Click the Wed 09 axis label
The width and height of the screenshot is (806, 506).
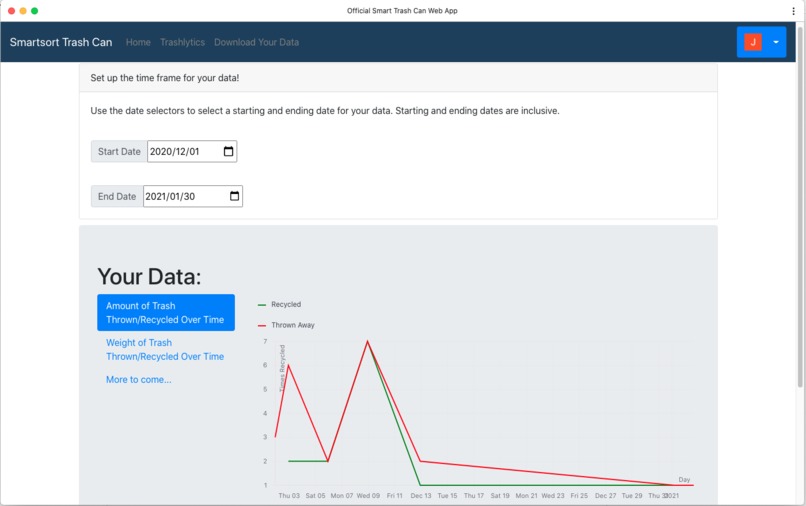coord(368,496)
